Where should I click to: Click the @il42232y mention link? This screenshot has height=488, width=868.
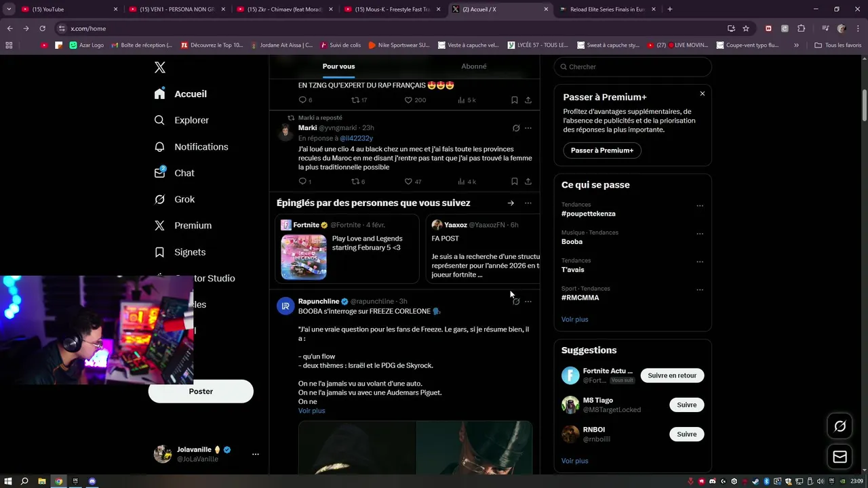[356, 138]
